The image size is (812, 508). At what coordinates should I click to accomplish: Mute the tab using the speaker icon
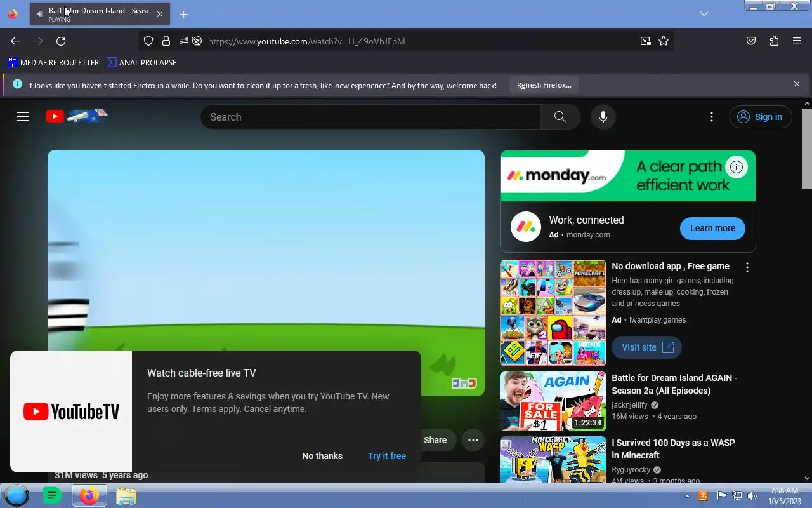(40, 14)
